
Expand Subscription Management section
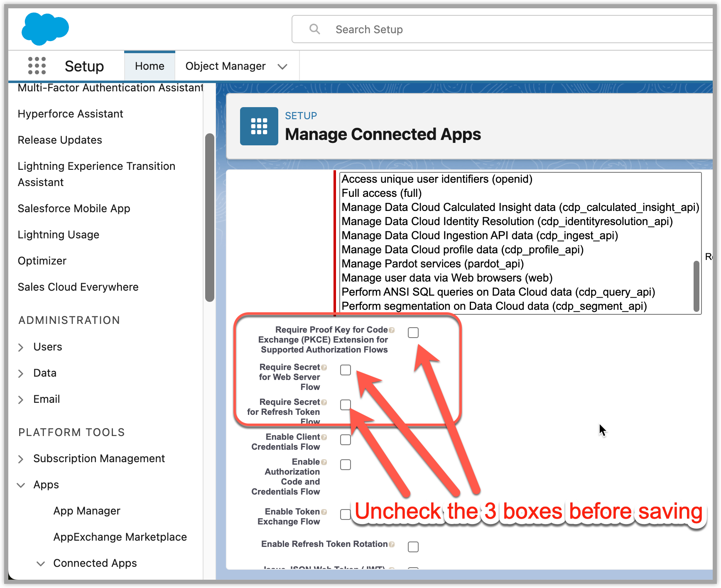pos(21,459)
